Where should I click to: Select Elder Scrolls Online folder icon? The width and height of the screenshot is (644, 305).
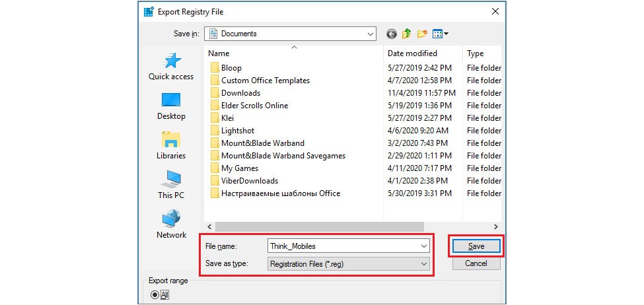215,106
